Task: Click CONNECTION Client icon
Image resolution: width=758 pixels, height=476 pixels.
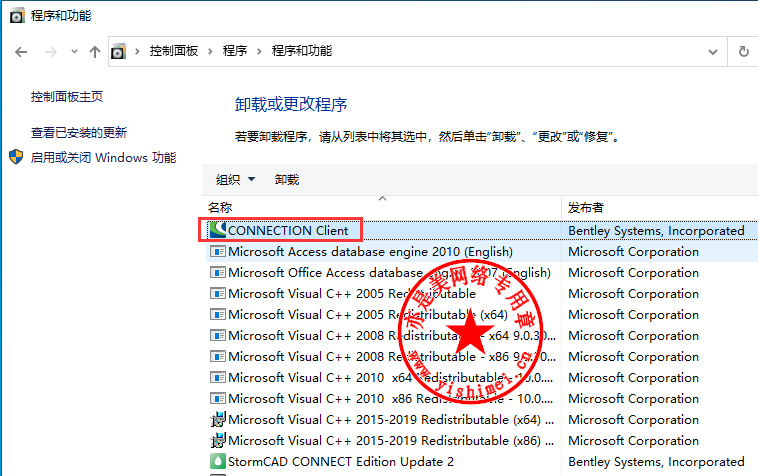Action: (218, 230)
